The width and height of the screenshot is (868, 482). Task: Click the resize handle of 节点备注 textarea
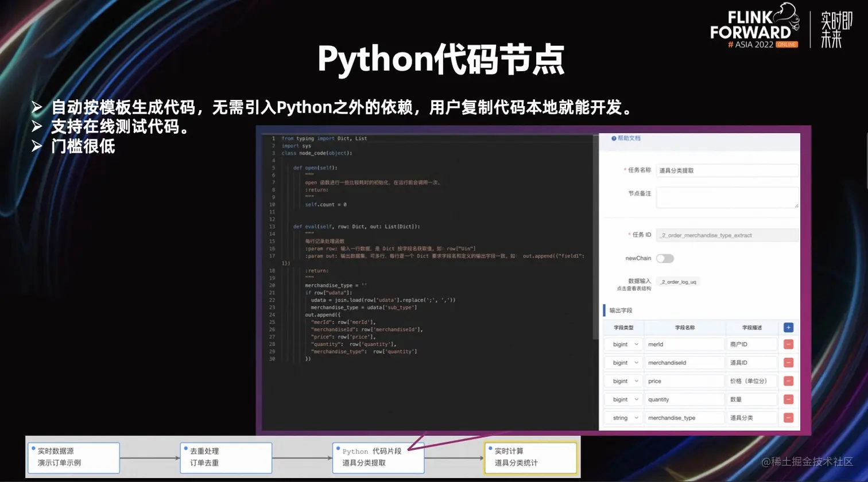[796, 205]
